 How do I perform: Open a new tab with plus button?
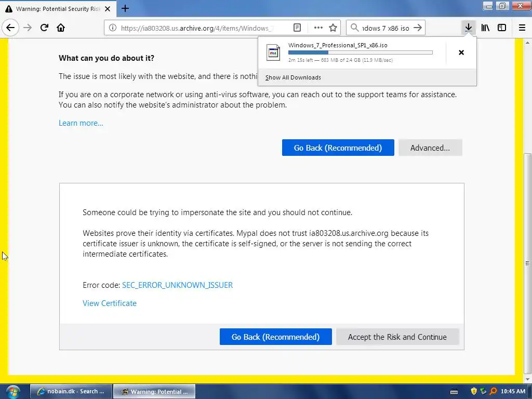125,8
